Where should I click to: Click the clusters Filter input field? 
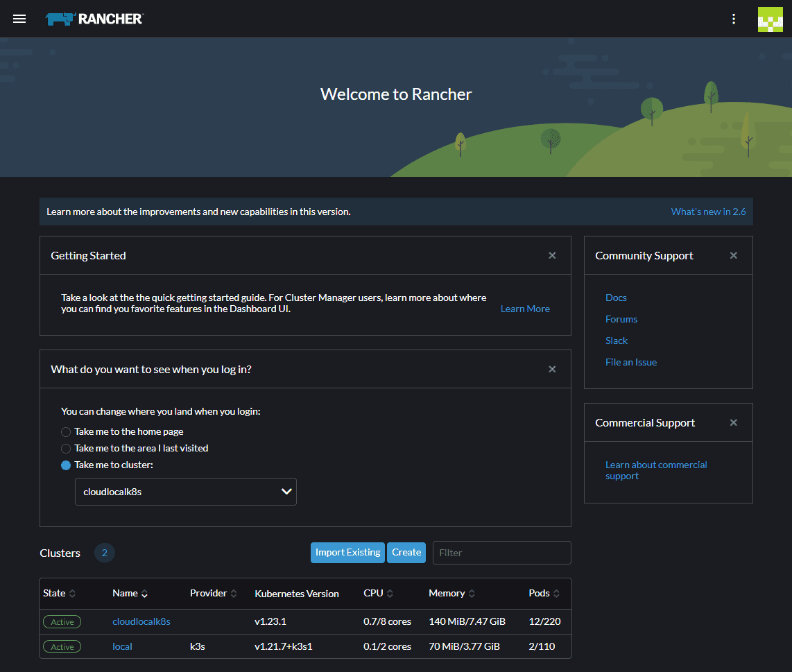501,553
